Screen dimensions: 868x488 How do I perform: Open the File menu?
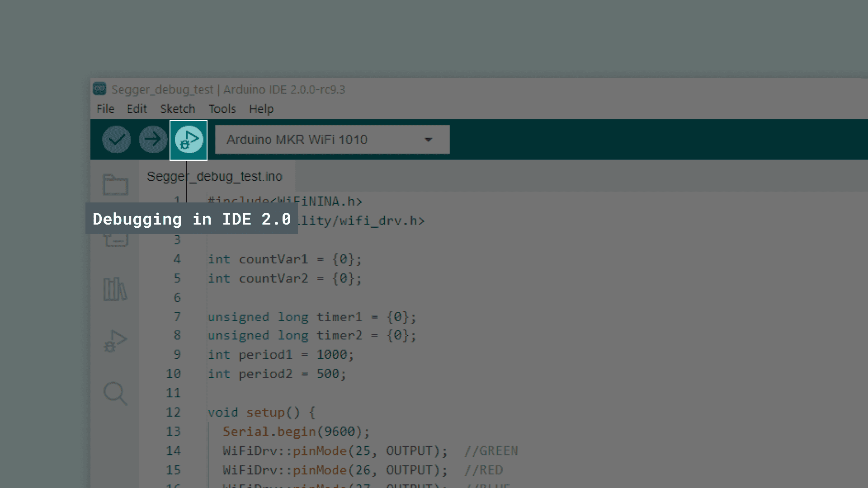point(105,109)
